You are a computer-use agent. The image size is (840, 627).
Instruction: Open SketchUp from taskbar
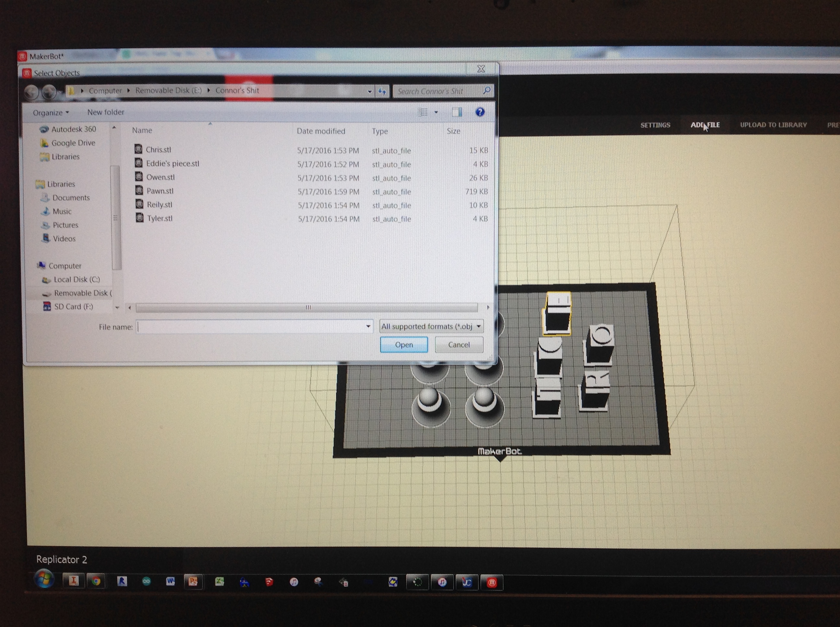pos(269,582)
